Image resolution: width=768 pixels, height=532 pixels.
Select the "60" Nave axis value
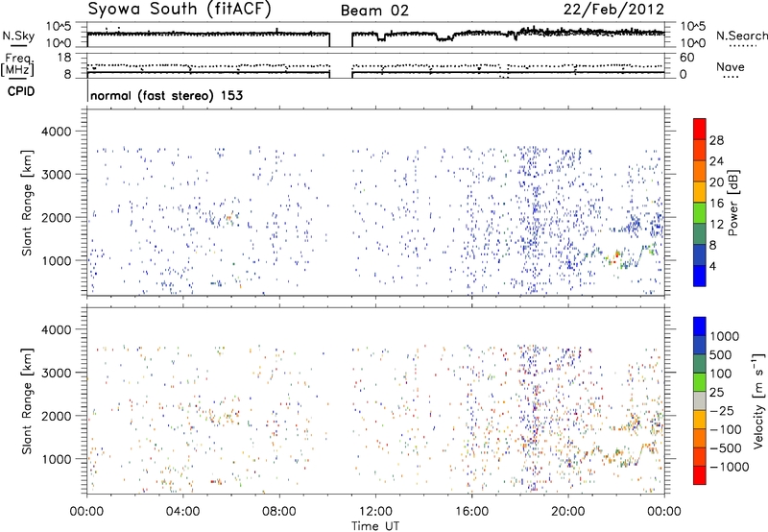click(686, 58)
